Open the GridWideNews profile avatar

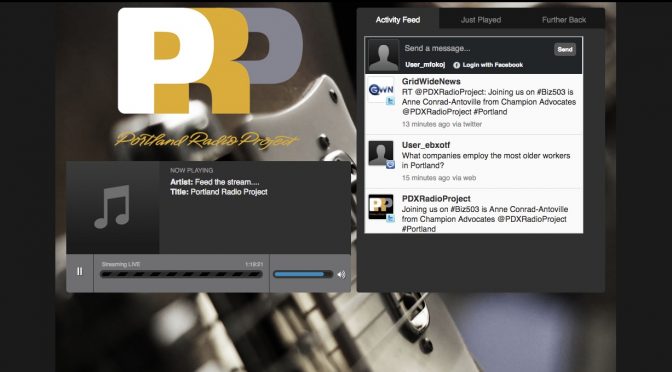381,89
